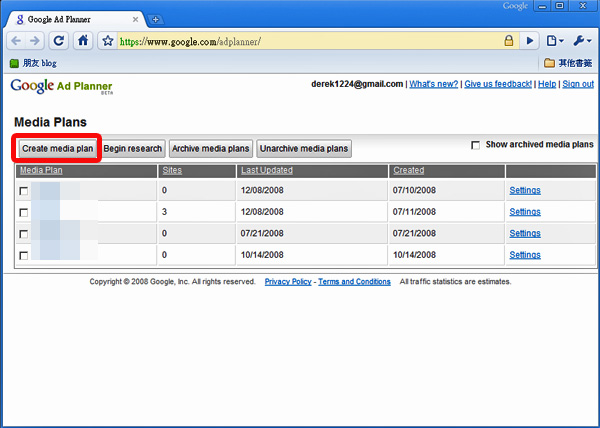The width and height of the screenshot is (600, 428).
Task: Open the Privacy Policy link
Action: [x=288, y=282]
